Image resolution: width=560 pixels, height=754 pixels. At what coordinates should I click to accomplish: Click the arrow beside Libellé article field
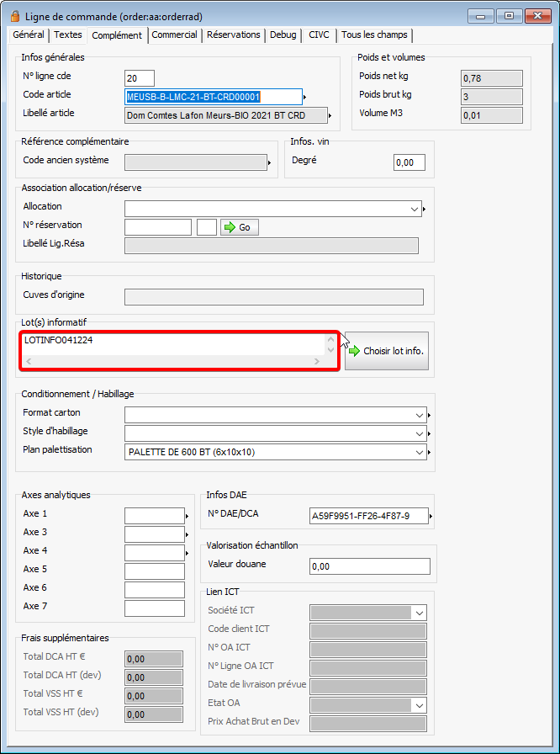[x=330, y=116]
